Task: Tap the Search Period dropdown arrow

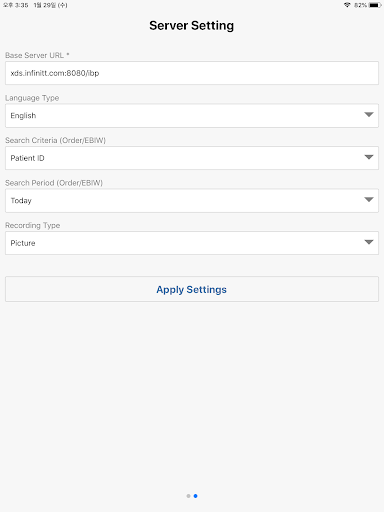Action: (369, 200)
